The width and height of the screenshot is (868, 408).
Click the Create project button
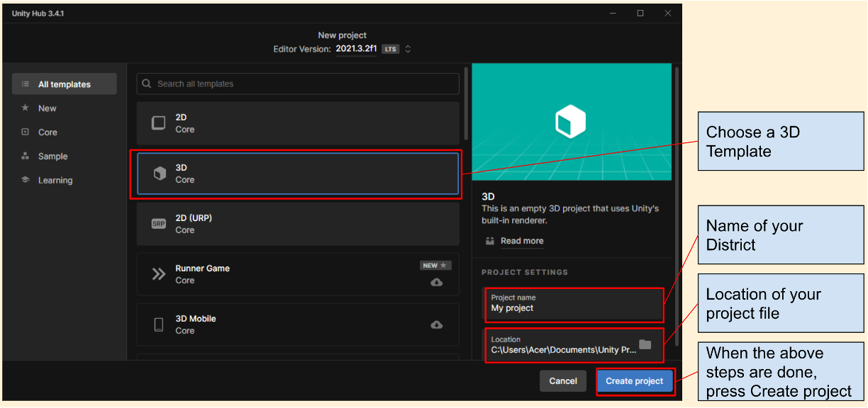coord(635,381)
